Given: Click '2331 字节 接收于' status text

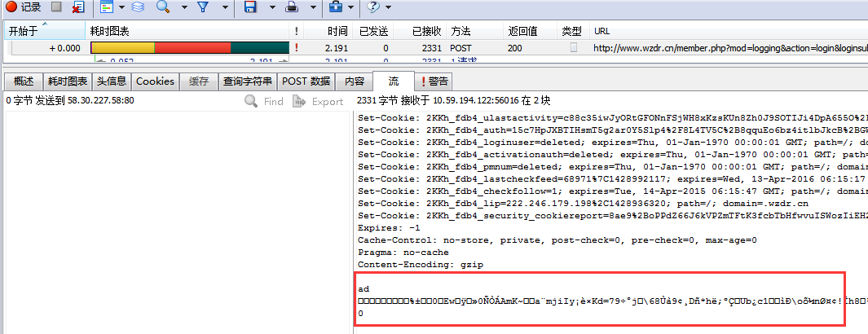Looking at the screenshot, I should tap(394, 101).
